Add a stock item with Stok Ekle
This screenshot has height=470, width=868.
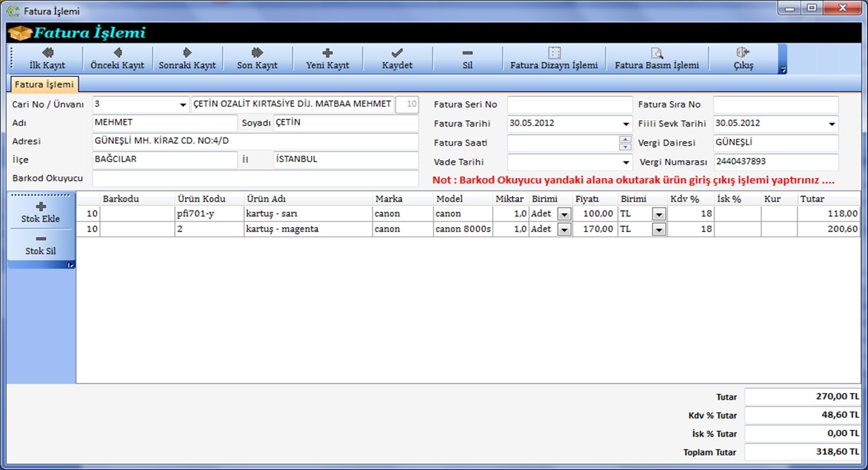pyautogui.click(x=42, y=212)
